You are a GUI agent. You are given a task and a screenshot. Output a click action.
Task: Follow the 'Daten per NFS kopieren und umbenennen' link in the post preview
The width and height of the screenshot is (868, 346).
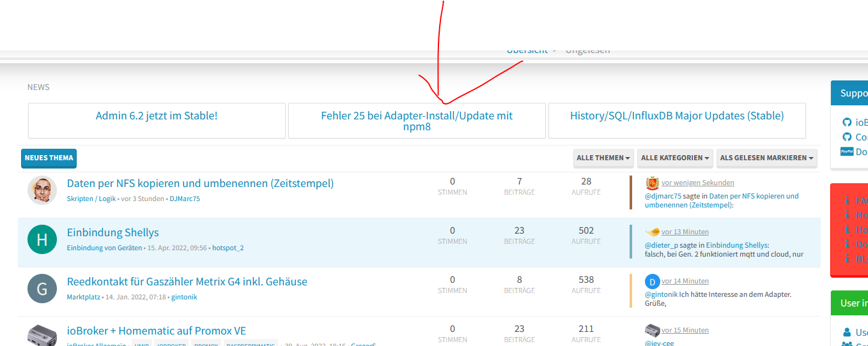tap(722, 200)
